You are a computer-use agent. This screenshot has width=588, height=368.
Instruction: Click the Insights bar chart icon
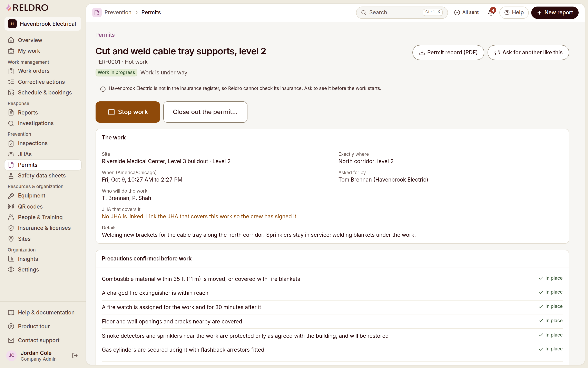point(11,259)
